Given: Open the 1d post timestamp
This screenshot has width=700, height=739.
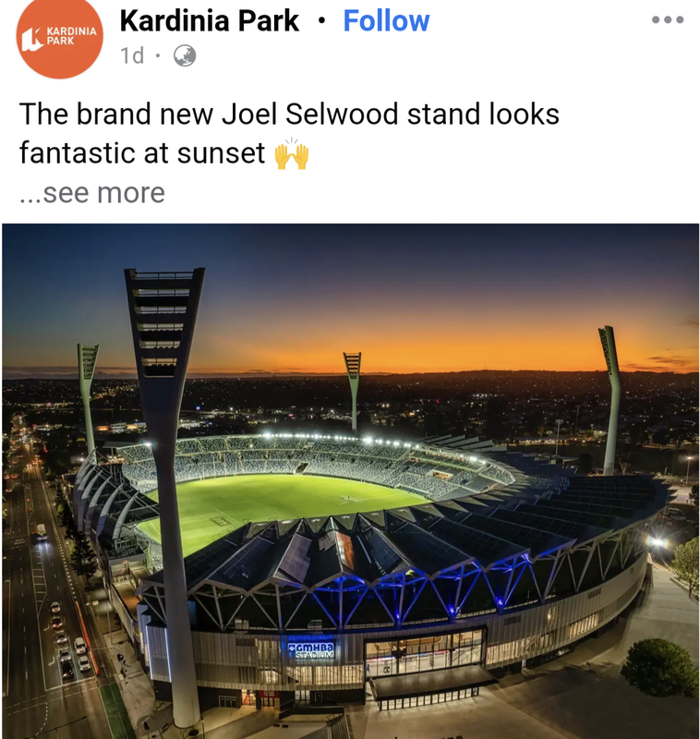Looking at the screenshot, I should coord(132,55).
